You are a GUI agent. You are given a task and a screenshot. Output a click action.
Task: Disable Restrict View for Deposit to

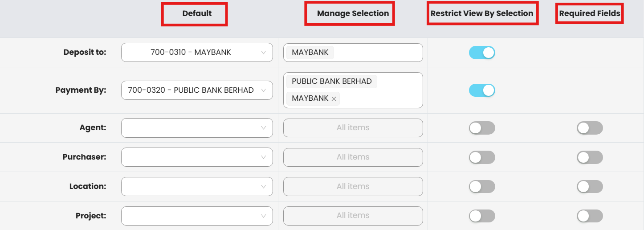pos(482,53)
